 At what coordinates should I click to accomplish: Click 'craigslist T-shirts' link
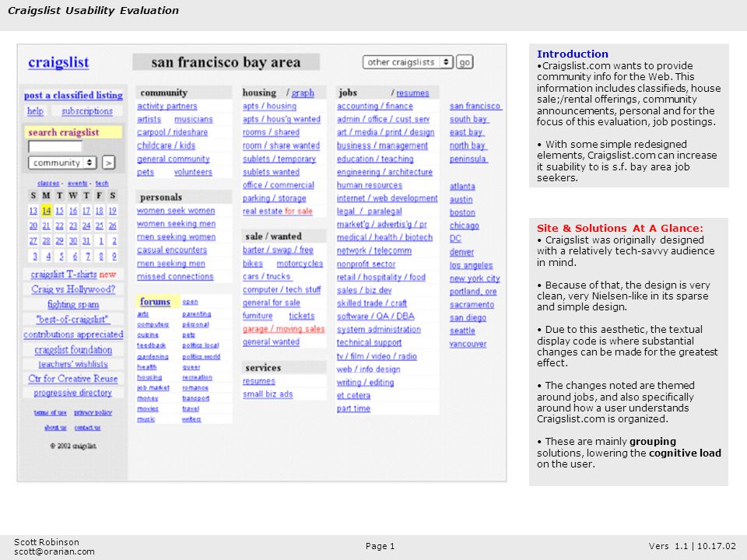coord(64,275)
